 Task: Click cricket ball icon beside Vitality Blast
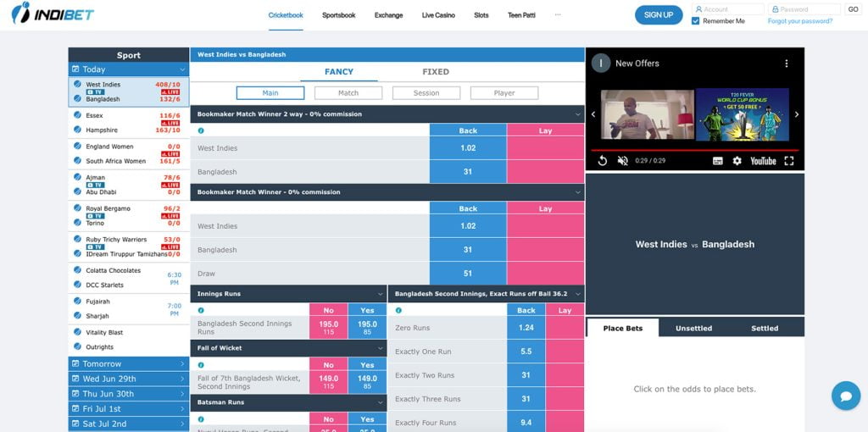tap(78, 332)
